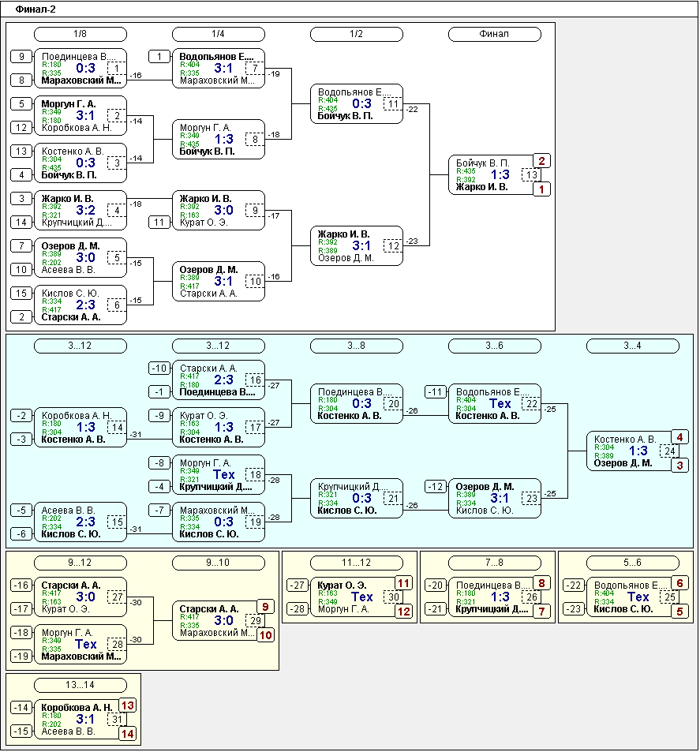
Task: Select Костенко А. В. in match 14
Action: [73, 440]
